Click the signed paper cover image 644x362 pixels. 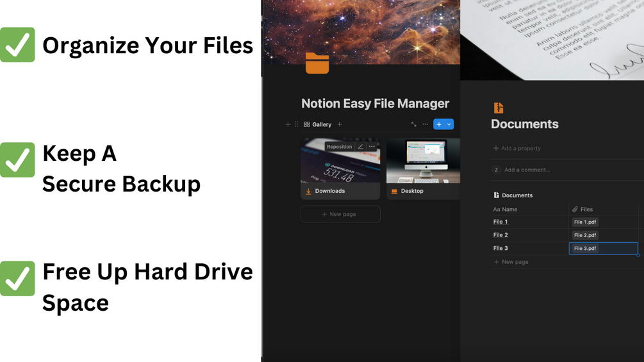[552, 40]
